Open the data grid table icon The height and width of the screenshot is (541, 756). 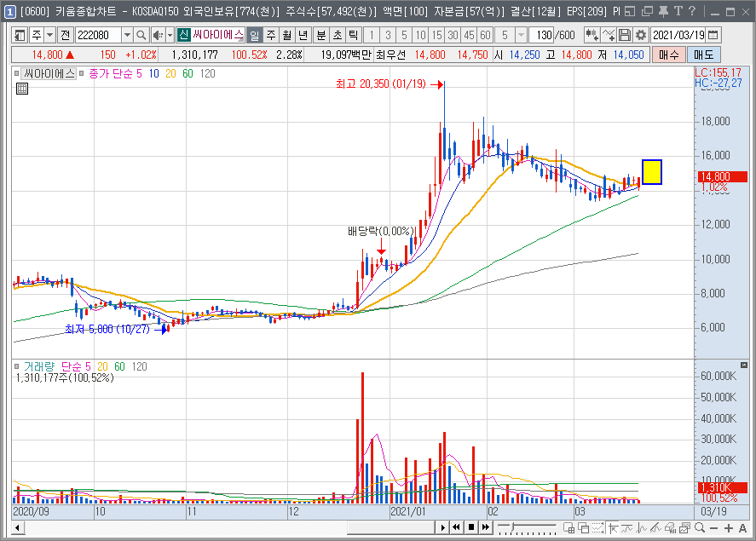(x=22, y=89)
